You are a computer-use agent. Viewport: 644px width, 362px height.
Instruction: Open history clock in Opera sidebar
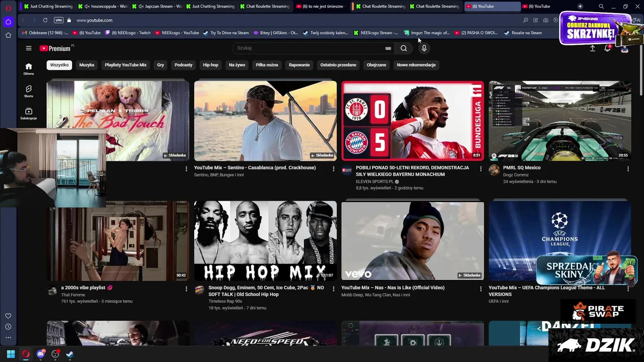tap(8, 327)
